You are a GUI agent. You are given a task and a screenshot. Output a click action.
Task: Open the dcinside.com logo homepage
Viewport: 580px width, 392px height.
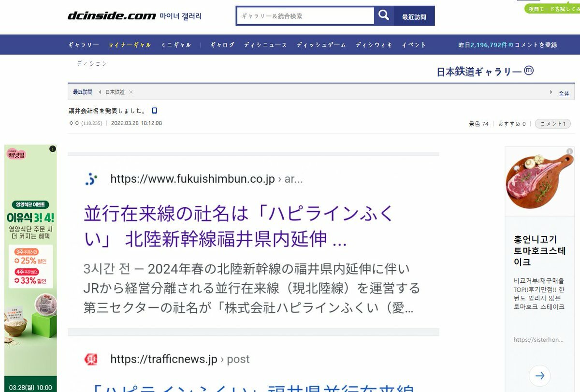pos(112,16)
